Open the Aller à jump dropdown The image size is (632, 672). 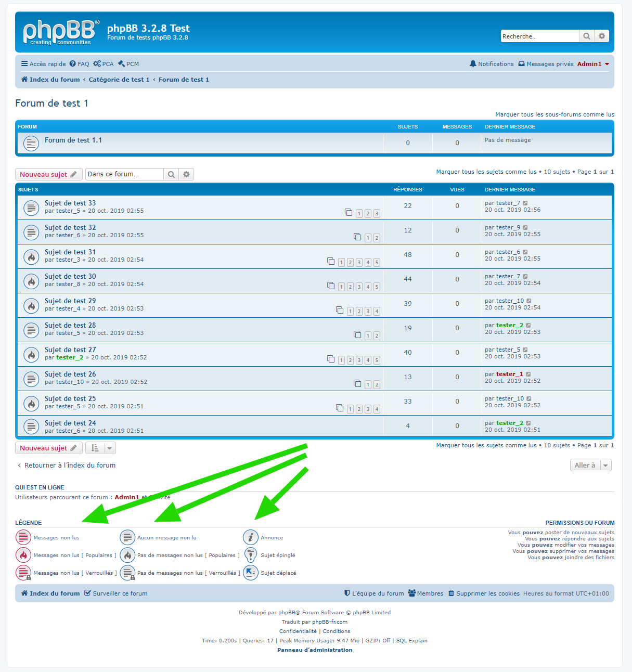click(x=590, y=466)
